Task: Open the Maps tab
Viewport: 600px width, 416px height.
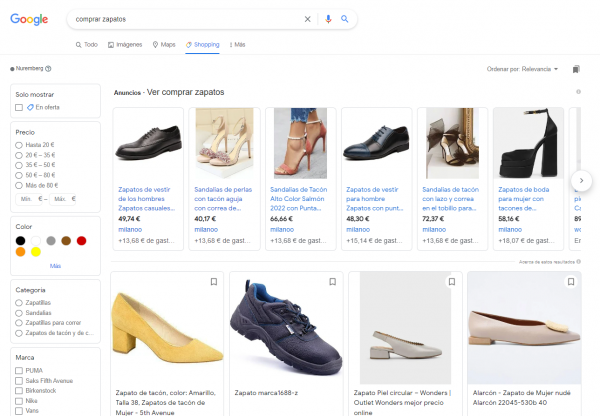Action: tap(164, 45)
